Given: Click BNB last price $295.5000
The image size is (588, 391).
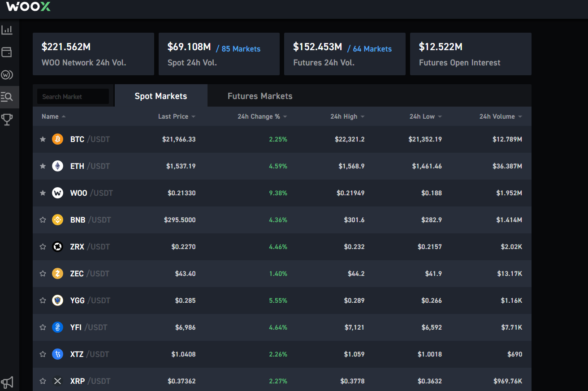Looking at the screenshot, I should 180,220.
